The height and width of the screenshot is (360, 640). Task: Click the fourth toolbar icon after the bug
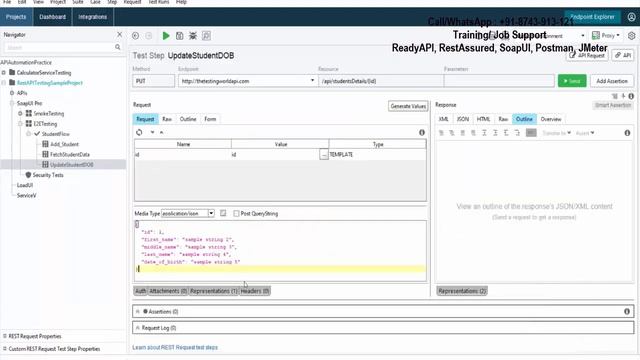(x=206, y=36)
